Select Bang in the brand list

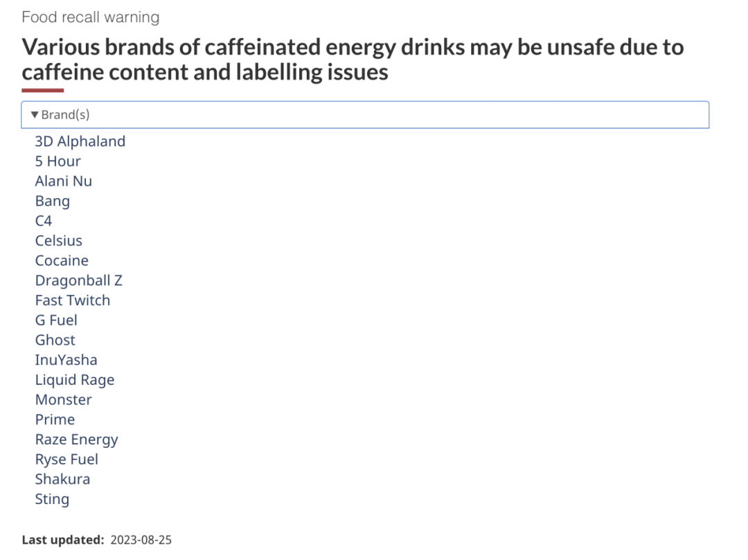(53, 201)
